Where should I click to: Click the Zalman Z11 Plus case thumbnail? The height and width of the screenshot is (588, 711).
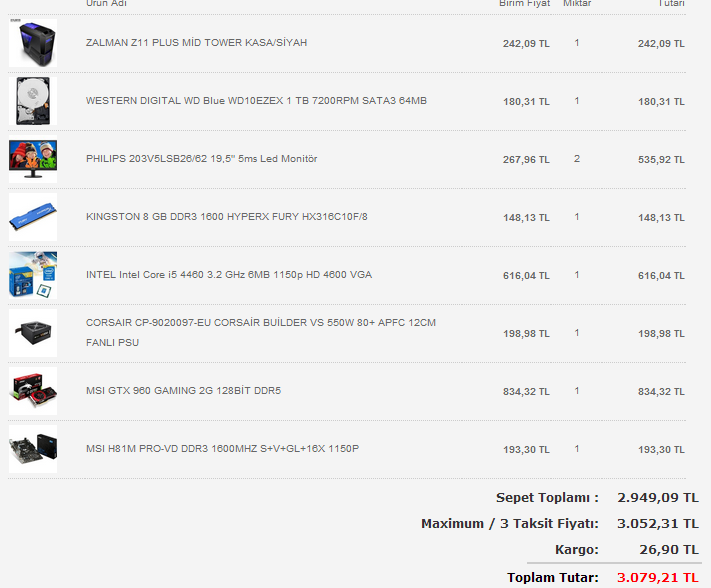(33, 43)
